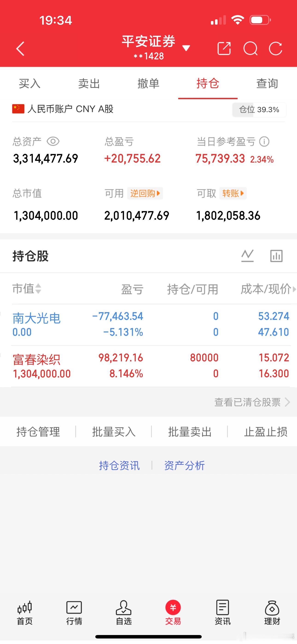Tap the 盈亏 column header
This screenshot has width=297, height=644.
pyautogui.click(x=132, y=289)
